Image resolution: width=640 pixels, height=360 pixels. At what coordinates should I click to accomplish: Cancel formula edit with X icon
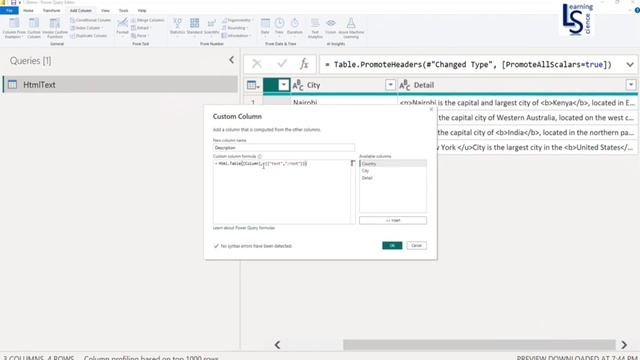[257, 64]
